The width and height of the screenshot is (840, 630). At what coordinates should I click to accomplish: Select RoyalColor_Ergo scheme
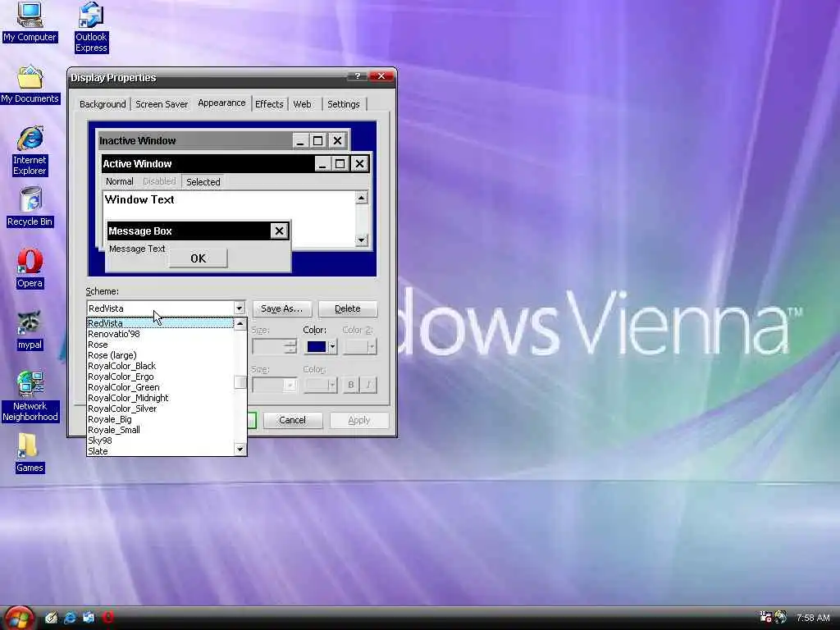[x=160, y=377]
